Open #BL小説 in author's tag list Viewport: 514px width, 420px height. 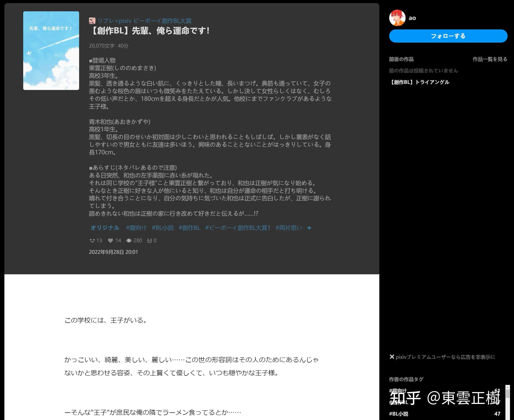click(x=399, y=414)
